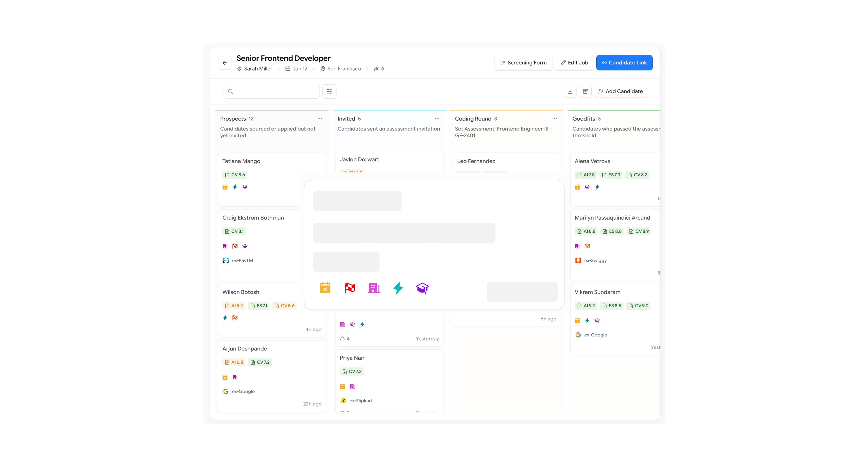Image resolution: width=868 pixels, height=467 pixels.
Task: Open Prospects column options menu
Action: [x=319, y=119]
